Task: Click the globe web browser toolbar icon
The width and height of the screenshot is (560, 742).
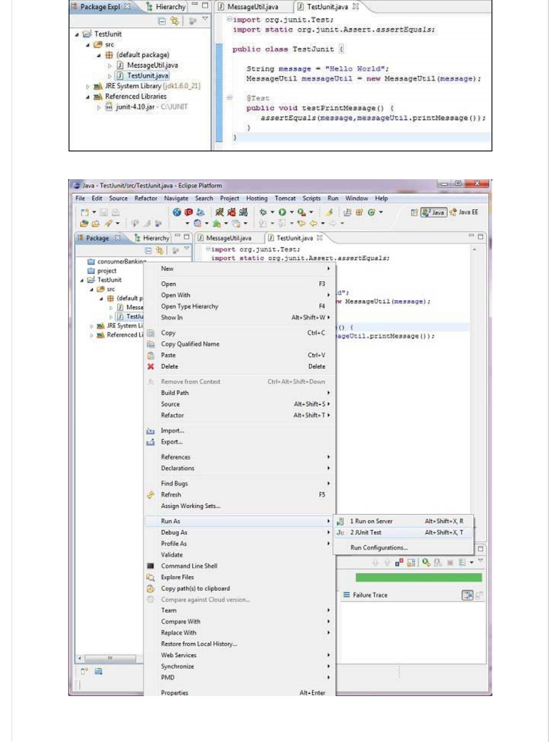Action: pyautogui.click(x=177, y=213)
